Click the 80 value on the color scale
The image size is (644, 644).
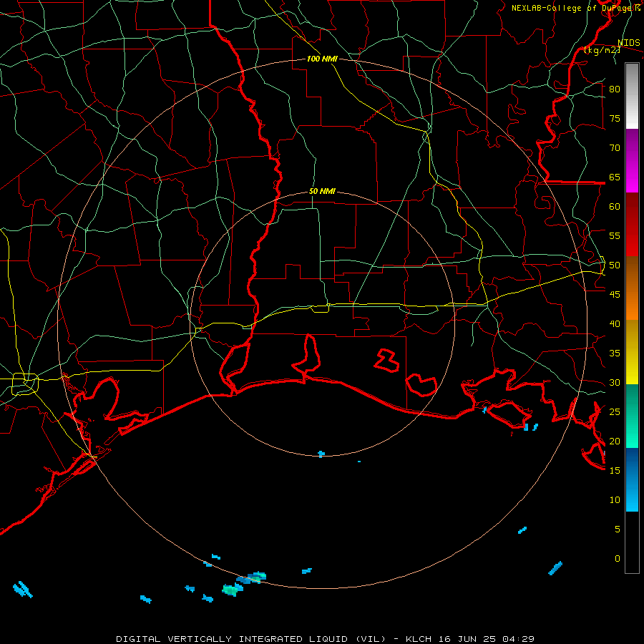(615, 89)
